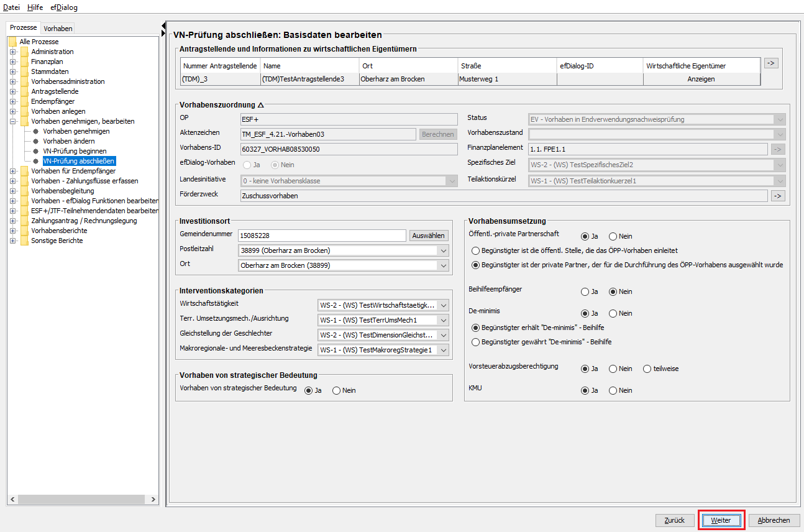804x532 pixels.
Task: Click cell (TDM)TestAntragstellende3
Action: click(309, 79)
